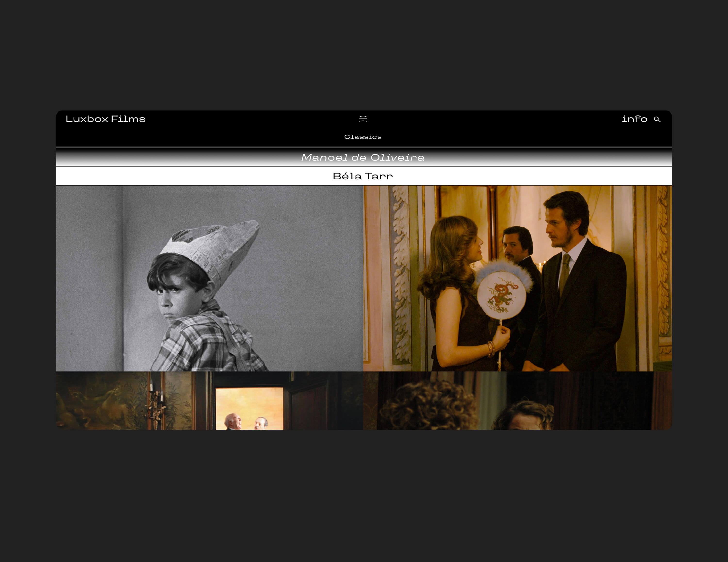
Task: Expand the Manoel de Oliveira director row
Action: coord(363,157)
